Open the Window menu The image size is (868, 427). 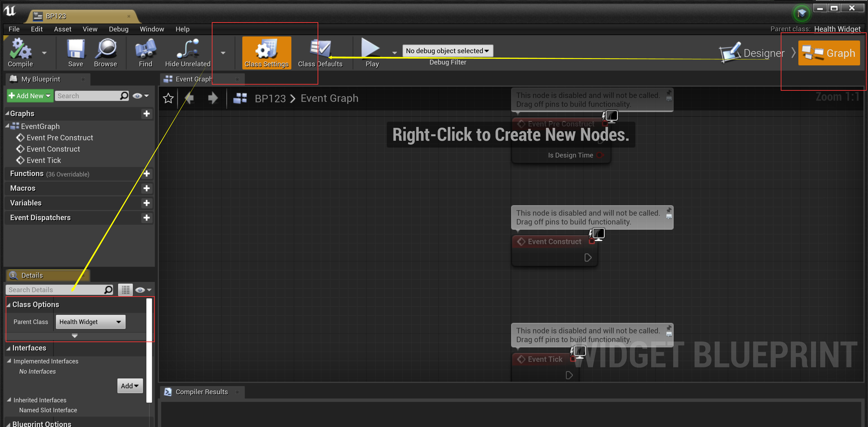coord(152,29)
